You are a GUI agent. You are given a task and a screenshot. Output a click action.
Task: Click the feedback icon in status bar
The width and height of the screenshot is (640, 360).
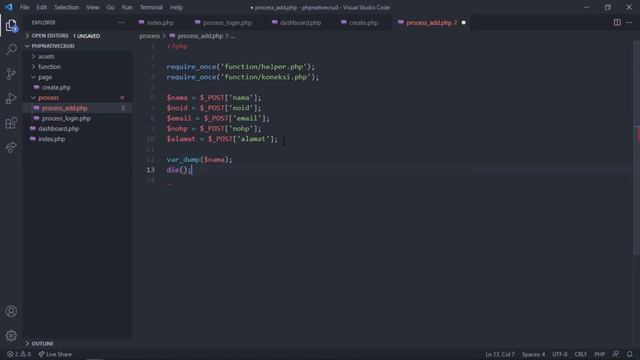[616, 354]
